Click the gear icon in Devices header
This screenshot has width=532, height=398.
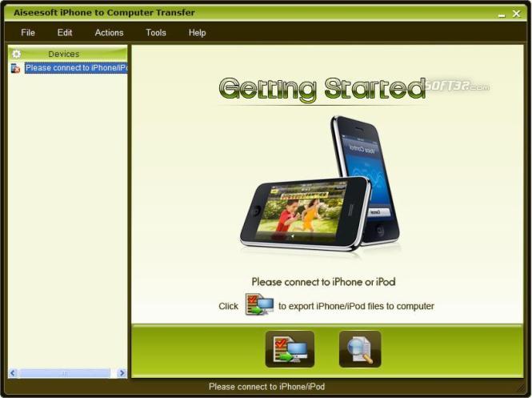pos(16,54)
